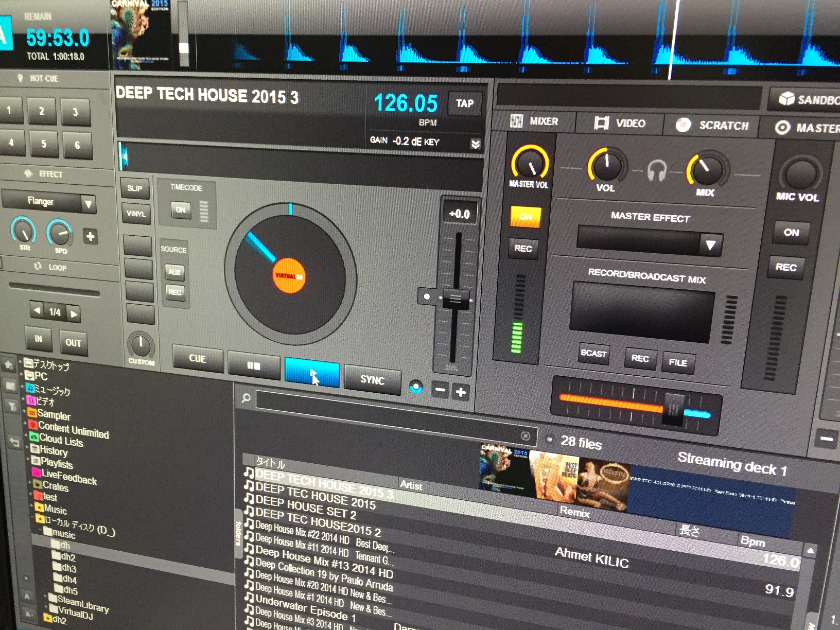Expand the chevron next to GAIN KEY
Image resolution: width=840 pixels, height=630 pixels.
click(x=476, y=144)
